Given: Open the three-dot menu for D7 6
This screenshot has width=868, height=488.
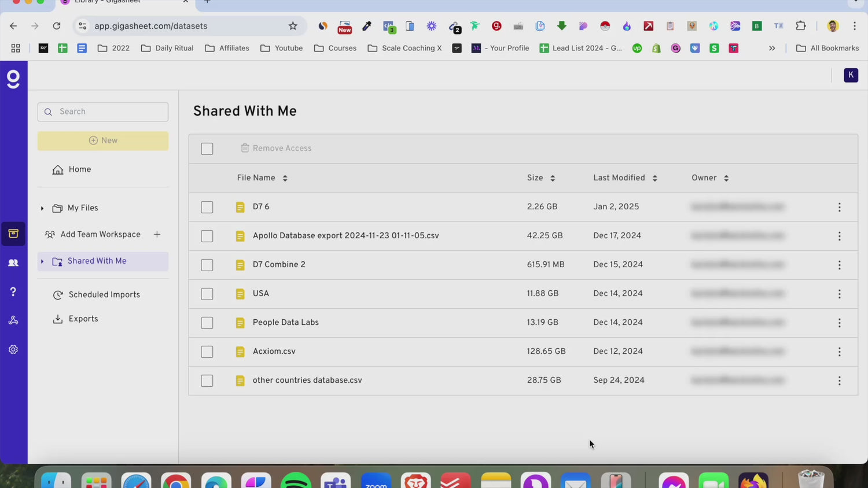Looking at the screenshot, I should click(x=839, y=207).
